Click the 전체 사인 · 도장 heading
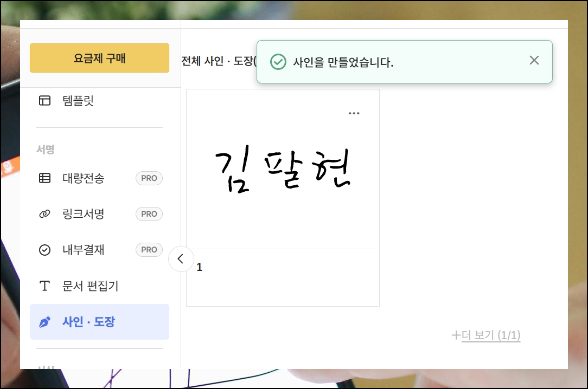The height and width of the screenshot is (389, 588). [x=219, y=61]
